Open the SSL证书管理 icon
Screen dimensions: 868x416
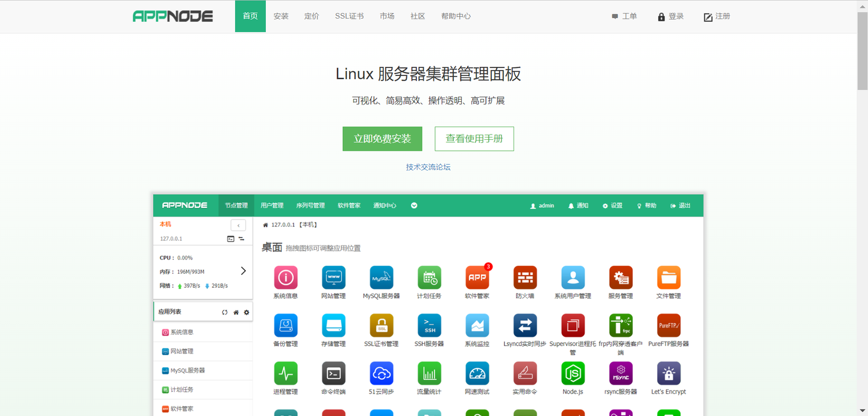pyautogui.click(x=382, y=326)
